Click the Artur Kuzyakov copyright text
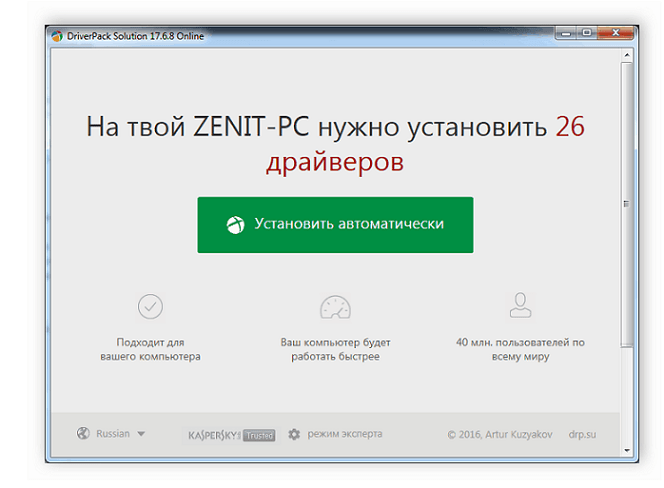This screenshot has width=664, height=488. [x=500, y=434]
